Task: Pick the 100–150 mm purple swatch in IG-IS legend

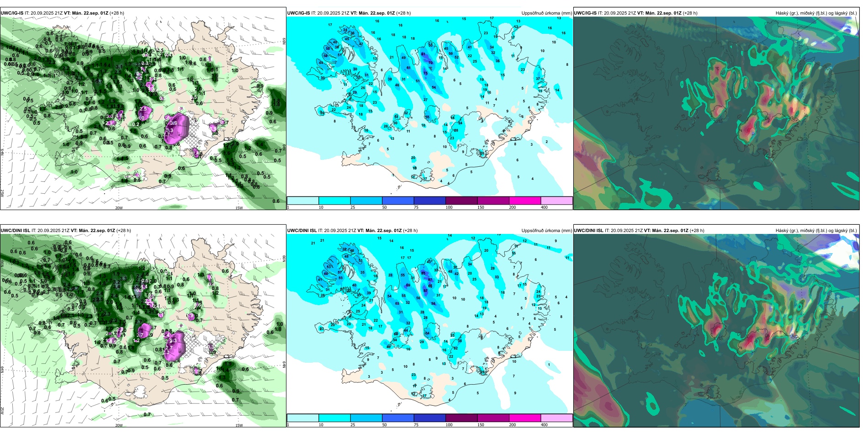Action: coord(461,201)
